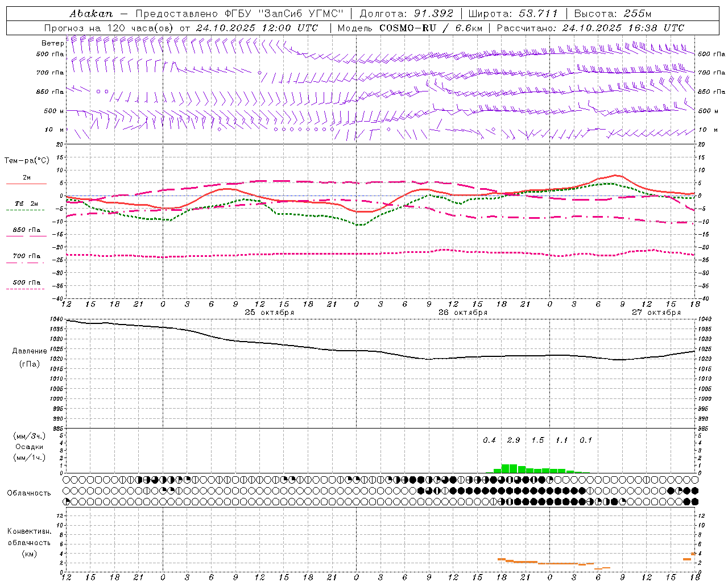Click the "Тем-ра(°C)" temperature panel label
This screenshot has width=728, height=582.
pyautogui.click(x=27, y=161)
